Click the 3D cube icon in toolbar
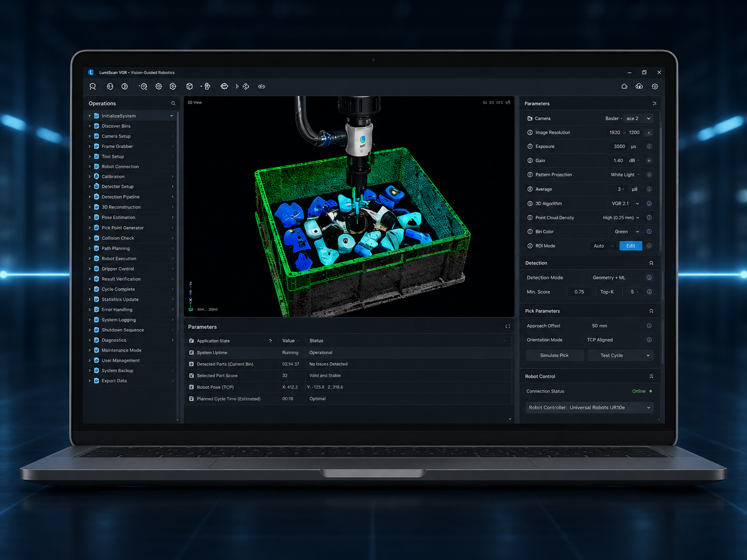The height and width of the screenshot is (560, 747). [x=189, y=87]
